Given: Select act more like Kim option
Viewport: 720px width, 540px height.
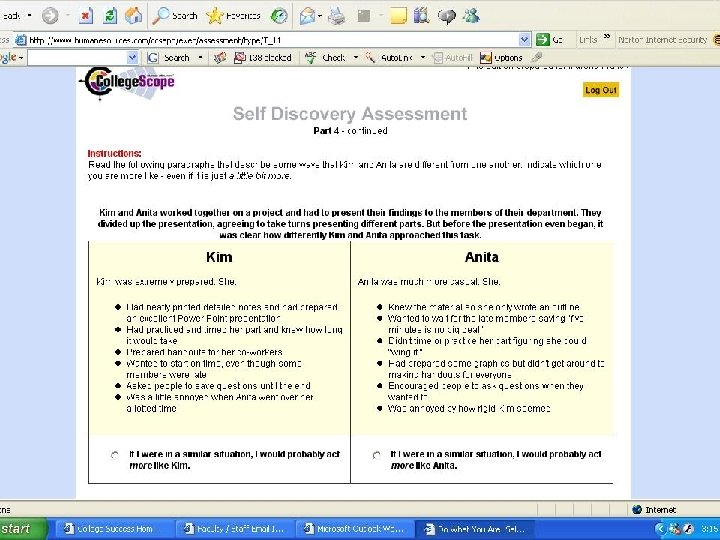Looking at the screenshot, I should pyautogui.click(x=115, y=455).
